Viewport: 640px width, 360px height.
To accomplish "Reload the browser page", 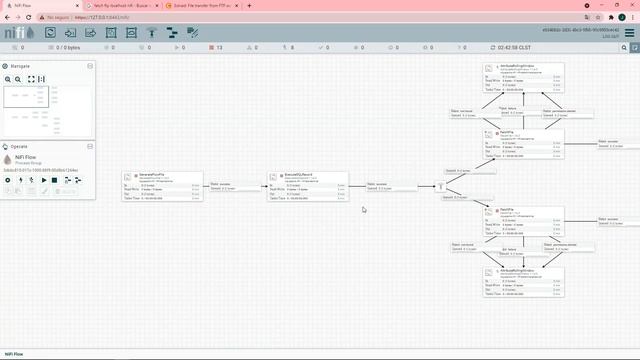I will coord(28,17).
